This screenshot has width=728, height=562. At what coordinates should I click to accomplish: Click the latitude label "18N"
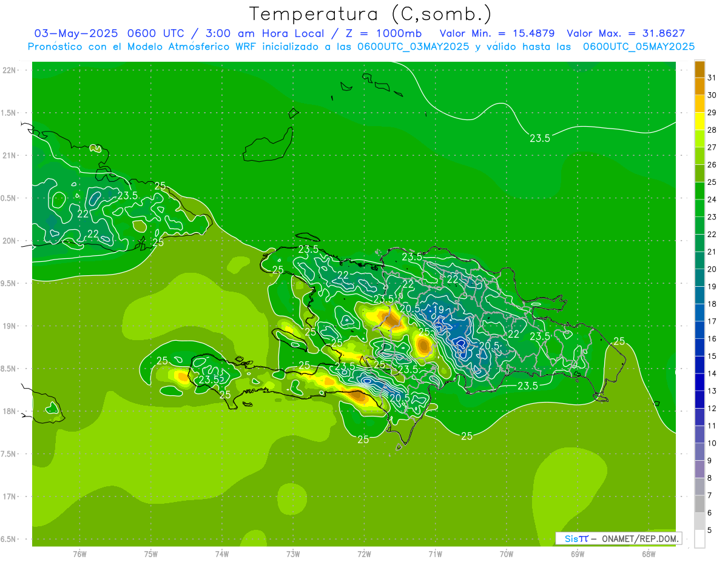9,411
